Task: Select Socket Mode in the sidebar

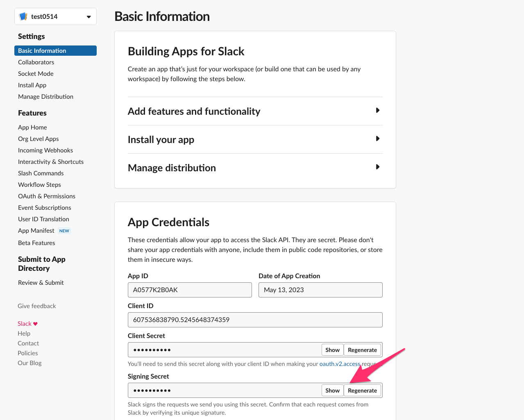Action: [35, 73]
